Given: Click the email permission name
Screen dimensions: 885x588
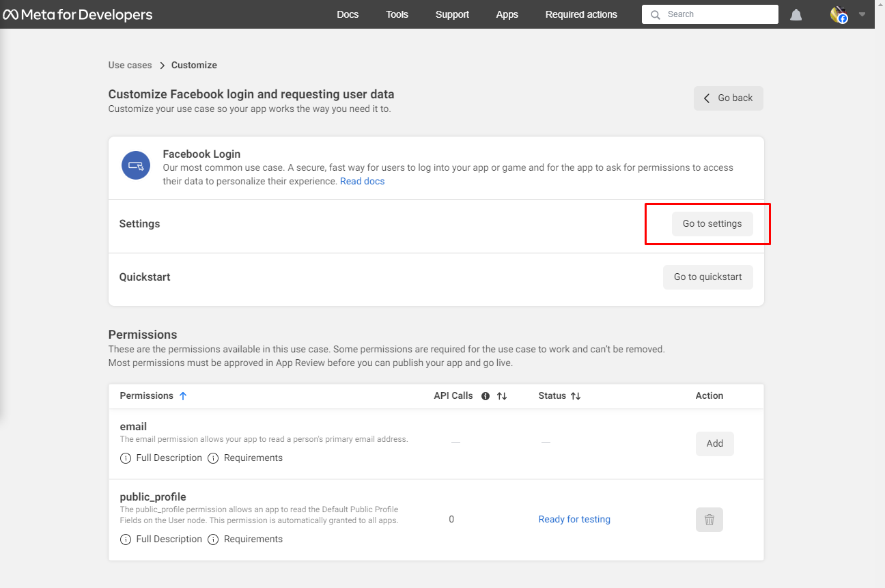Looking at the screenshot, I should coord(134,427).
